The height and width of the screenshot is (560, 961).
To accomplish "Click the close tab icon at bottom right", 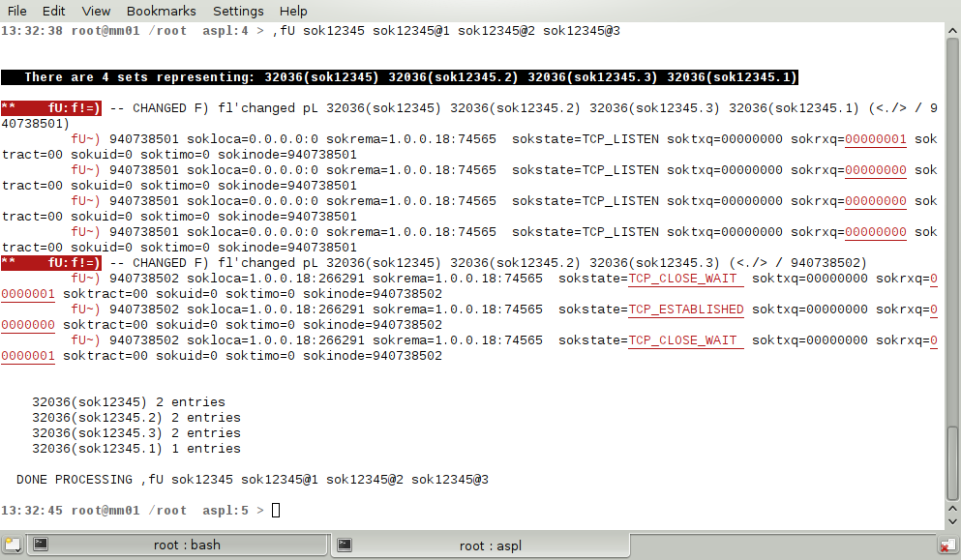I will (x=948, y=545).
